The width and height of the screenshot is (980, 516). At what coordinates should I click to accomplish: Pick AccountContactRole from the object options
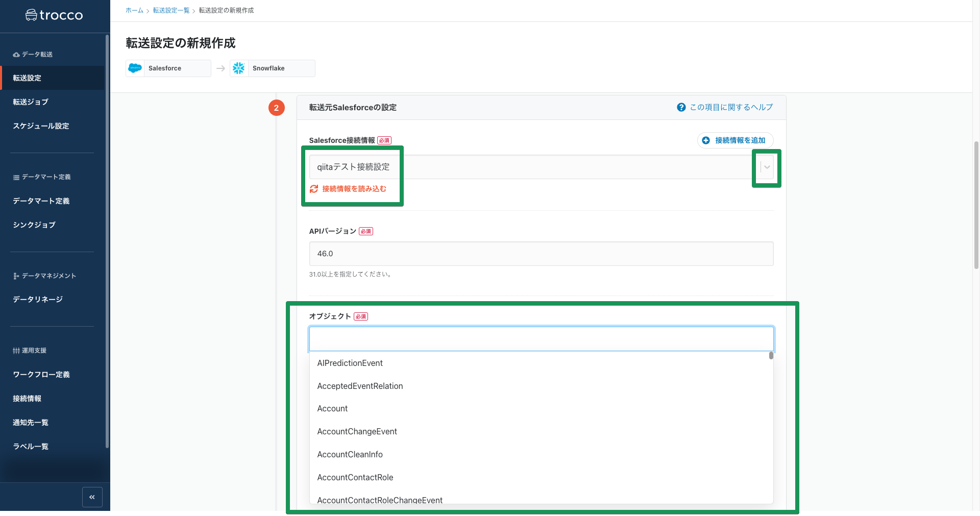pos(541,478)
